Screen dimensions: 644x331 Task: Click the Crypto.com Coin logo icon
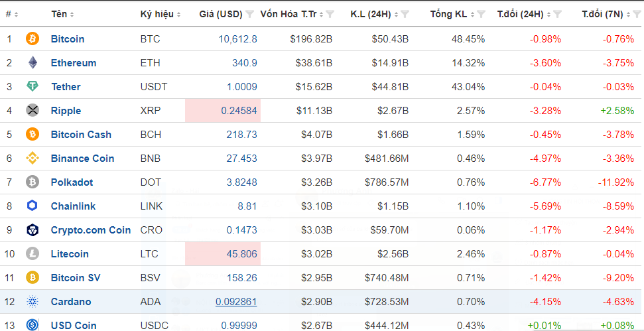tap(32, 230)
